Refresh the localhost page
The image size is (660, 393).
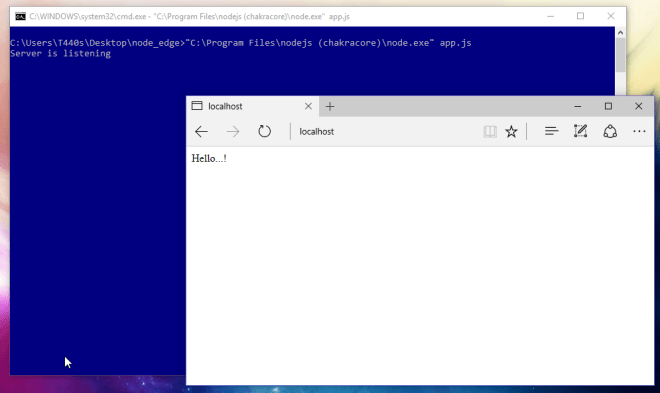(264, 131)
